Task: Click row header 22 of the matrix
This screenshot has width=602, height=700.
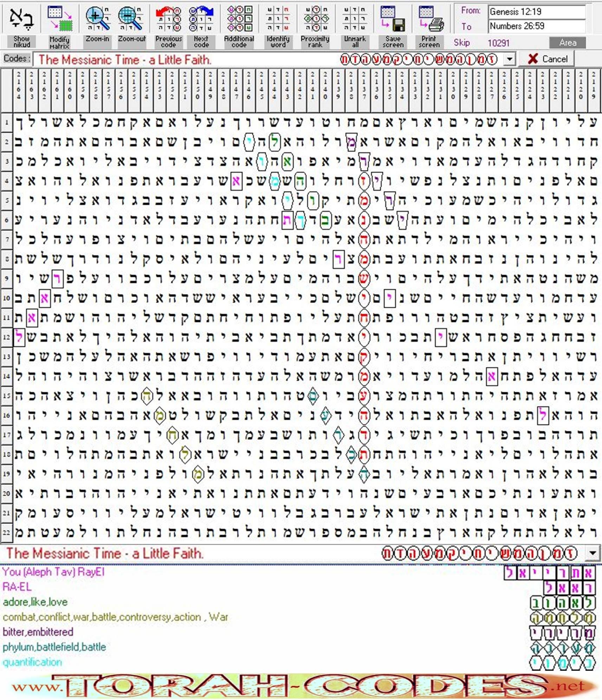Action: click(7, 532)
